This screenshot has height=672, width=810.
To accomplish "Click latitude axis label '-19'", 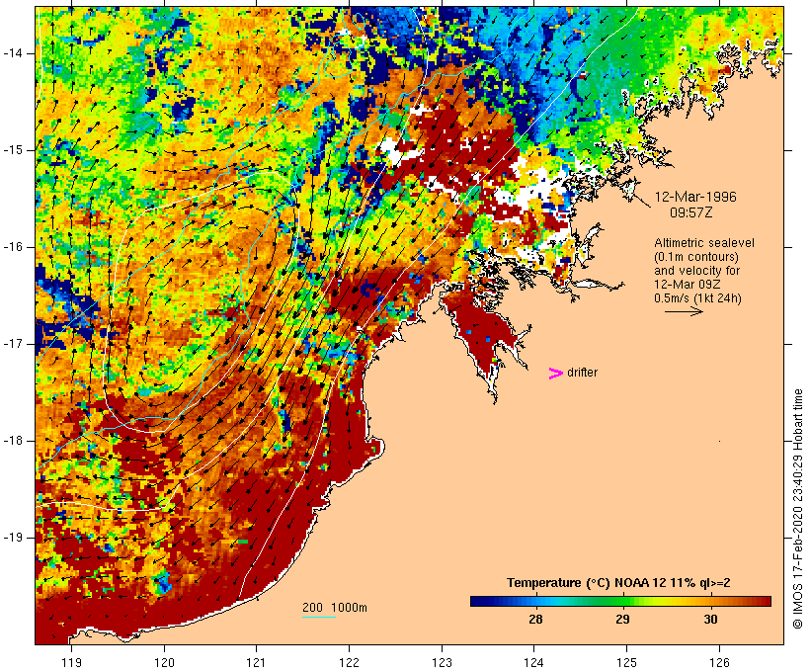I will [x=13, y=538].
